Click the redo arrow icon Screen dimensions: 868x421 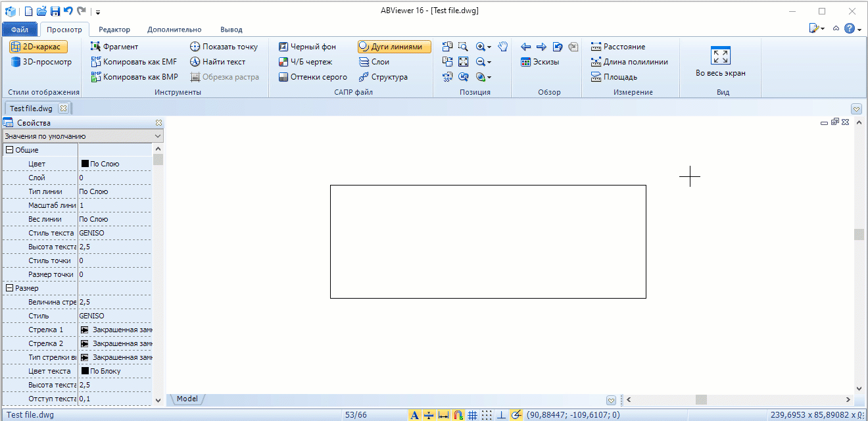82,11
